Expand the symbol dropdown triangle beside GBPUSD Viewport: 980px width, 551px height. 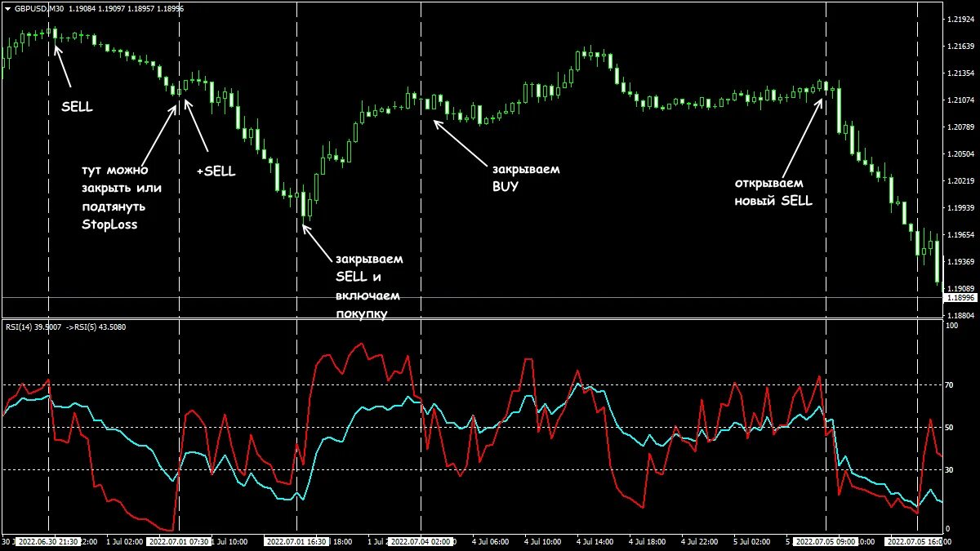coord(7,10)
